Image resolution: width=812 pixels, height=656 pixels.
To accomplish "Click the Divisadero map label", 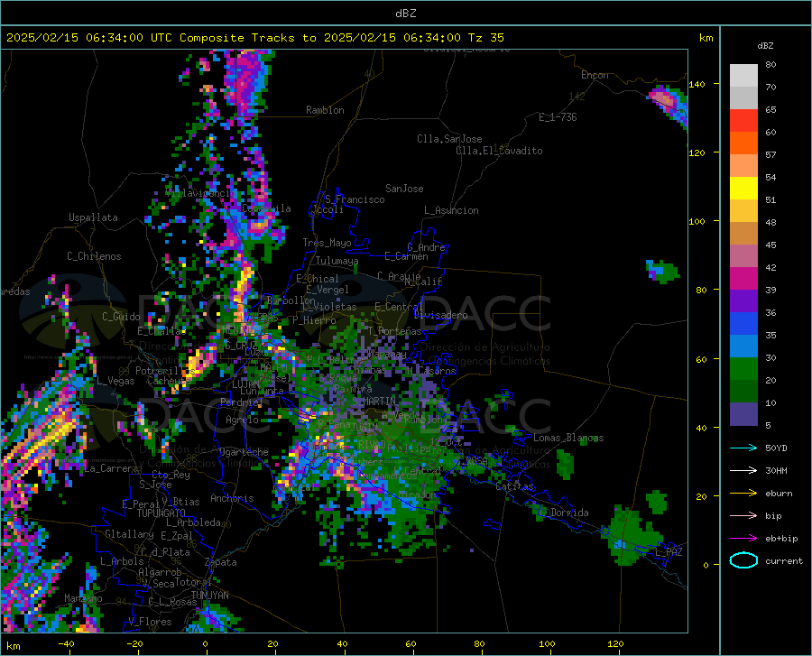I will click(440, 315).
